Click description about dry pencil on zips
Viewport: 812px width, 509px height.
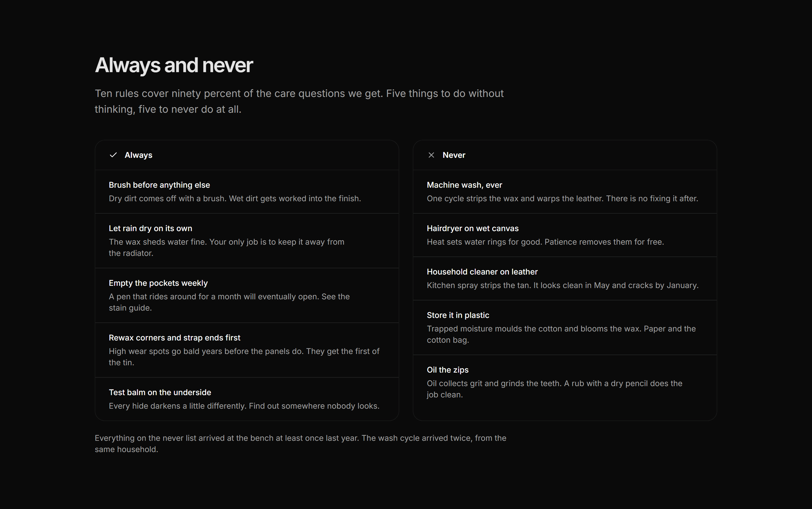click(x=554, y=389)
